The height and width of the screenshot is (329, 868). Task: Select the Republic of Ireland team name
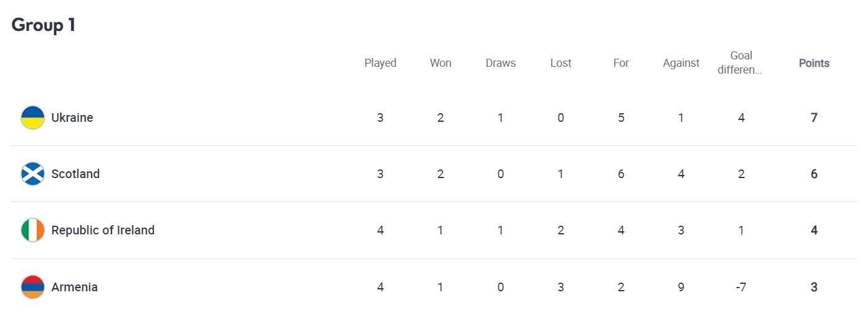click(x=103, y=230)
